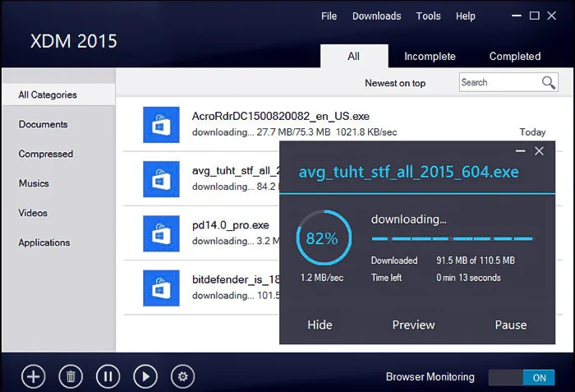Open the Tools menu
Screen dimensions: 575x392
pyautogui.click(x=428, y=16)
